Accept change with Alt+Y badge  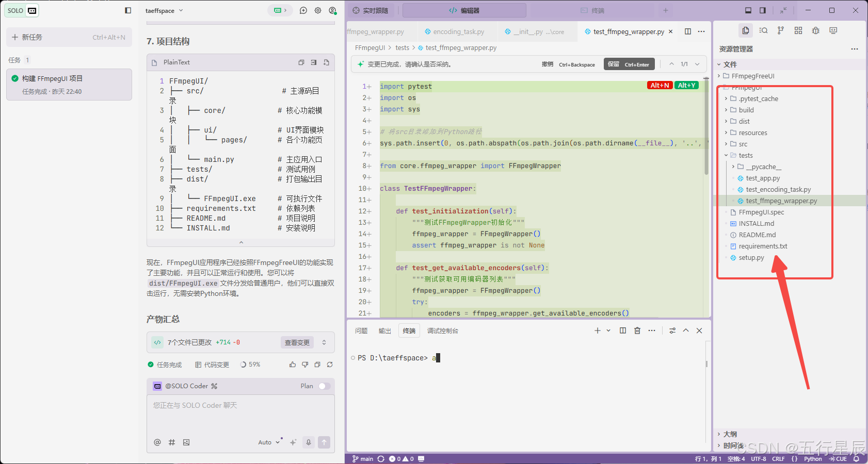(x=686, y=85)
